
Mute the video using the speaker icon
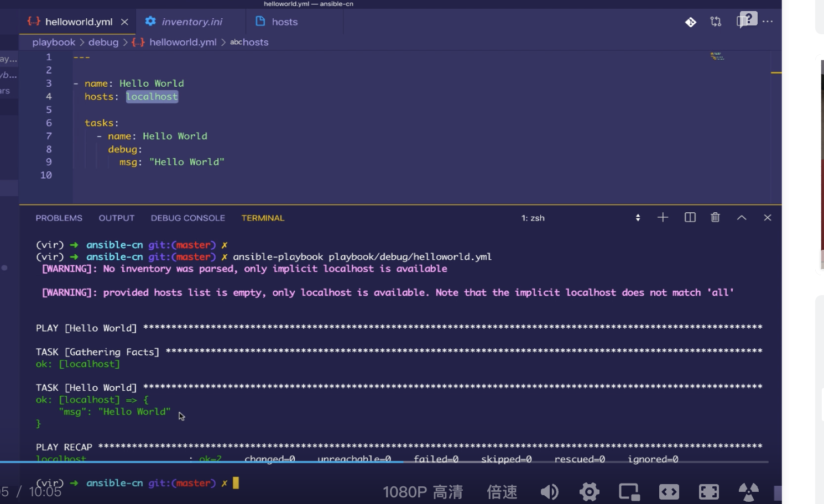549,491
